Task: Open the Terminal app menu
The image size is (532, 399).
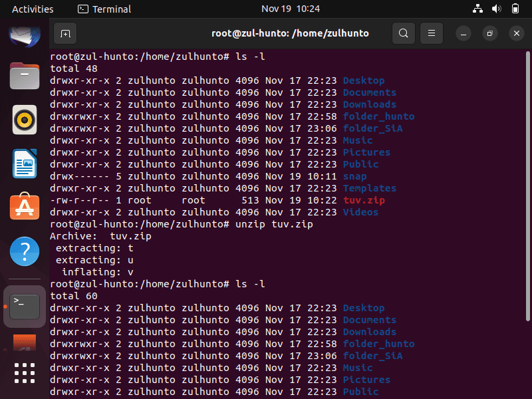Action: coord(104,9)
